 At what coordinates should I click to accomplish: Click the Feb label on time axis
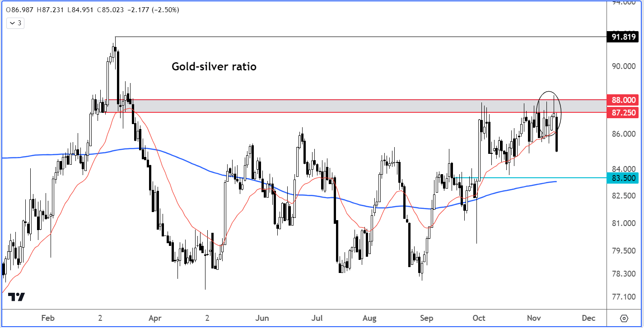(x=48, y=318)
